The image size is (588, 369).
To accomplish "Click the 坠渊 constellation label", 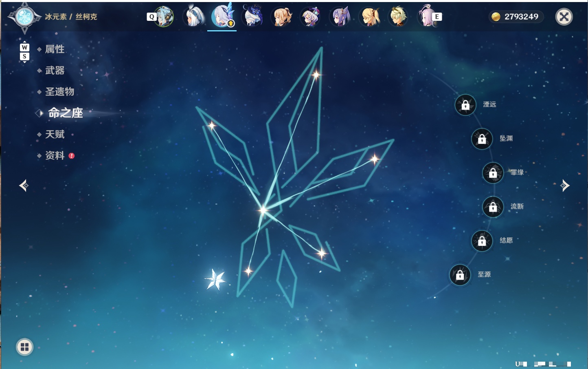I will tap(506, 138).
